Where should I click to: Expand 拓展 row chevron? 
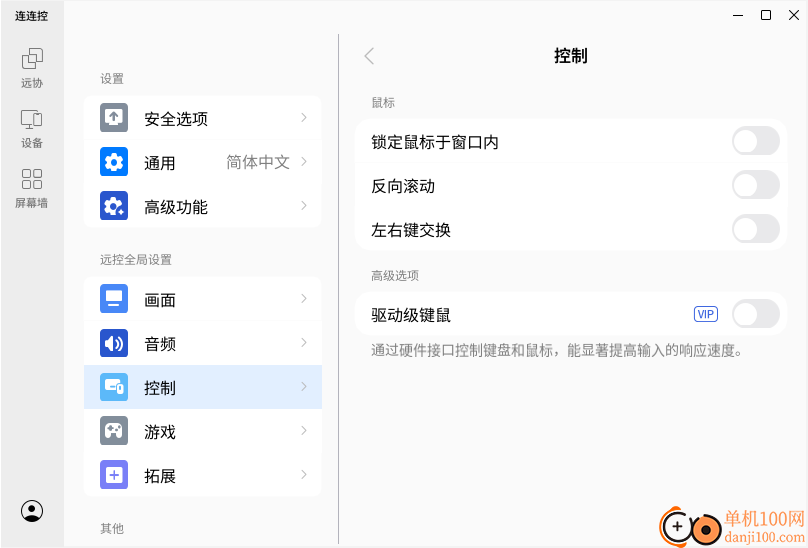pos(304,474)
